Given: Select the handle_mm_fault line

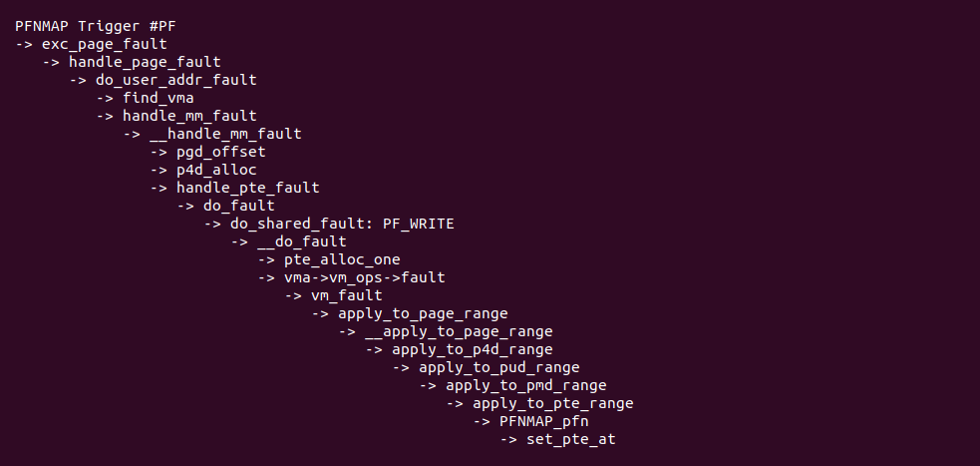Looking at the screenshot, I should [x=189, y=116].
